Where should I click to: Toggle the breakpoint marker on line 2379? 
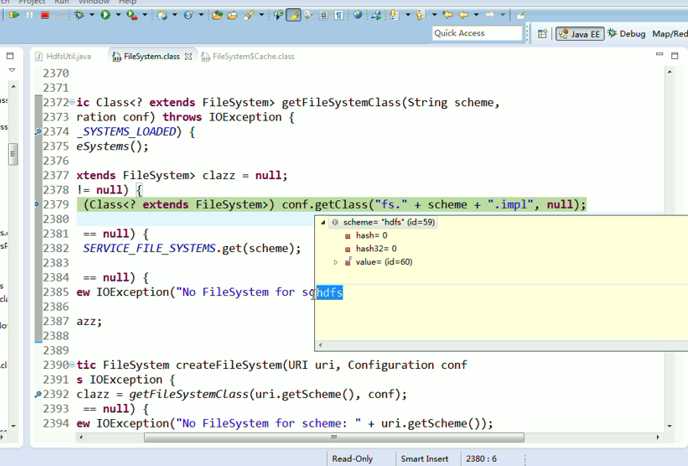click(38, 204)
